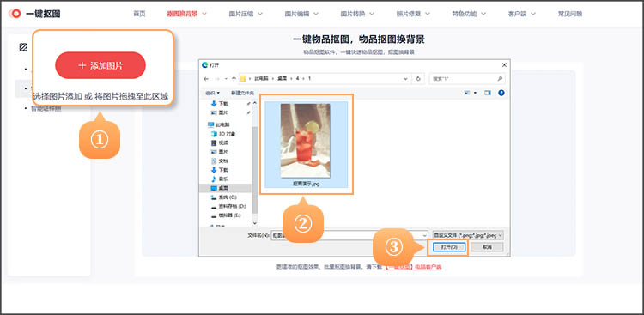
Task: Click the yellow folder icon in address bar
Action: [243, 78]
